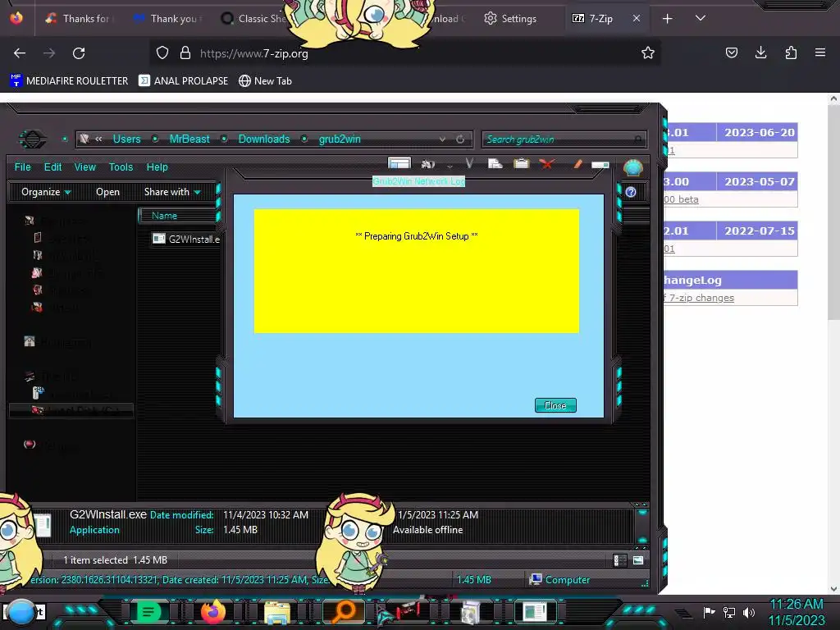The width and height of the screenshot is (840, 630).
Task: Click the site padlock icon
Action: point(185,52)
